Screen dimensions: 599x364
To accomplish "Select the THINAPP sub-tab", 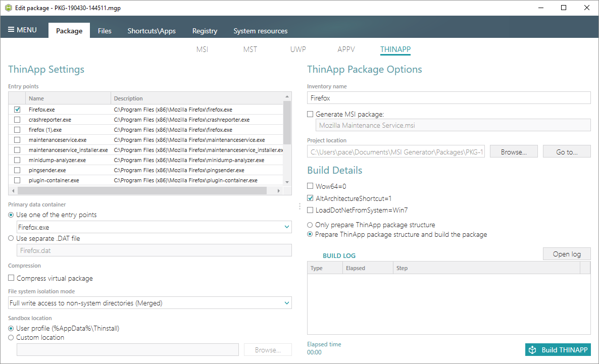I will [395, 49].
